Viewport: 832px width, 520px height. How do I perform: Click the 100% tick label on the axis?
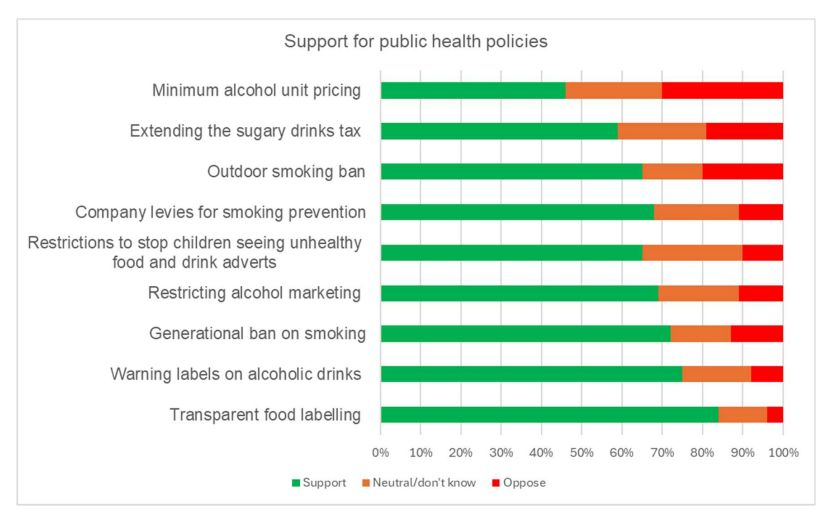783,452
